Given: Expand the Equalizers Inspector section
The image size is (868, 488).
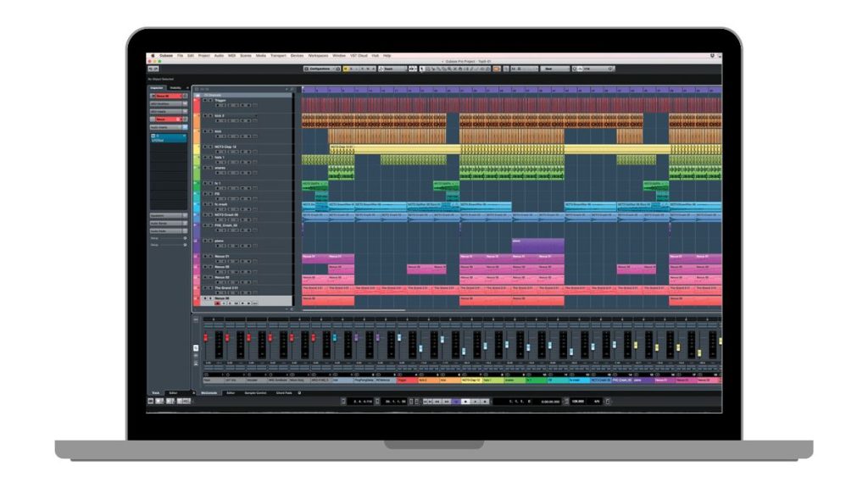Looking at the screenshot, I should click(169, 216).
